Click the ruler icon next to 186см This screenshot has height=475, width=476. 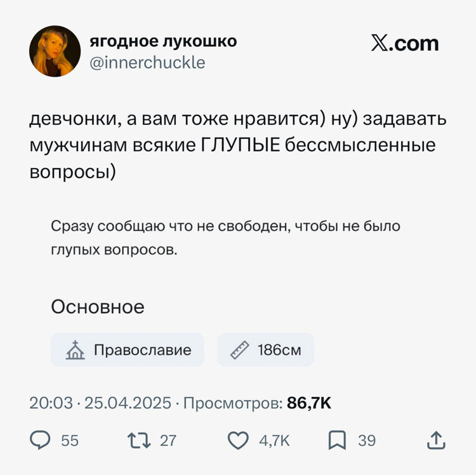pyautogui.click(x=240, y=350)
